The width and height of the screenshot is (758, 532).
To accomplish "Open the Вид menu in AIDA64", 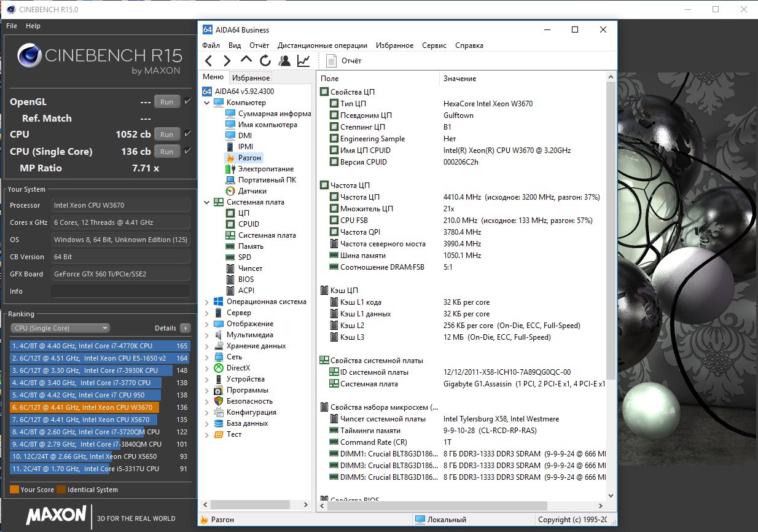I will click(235, 45).
